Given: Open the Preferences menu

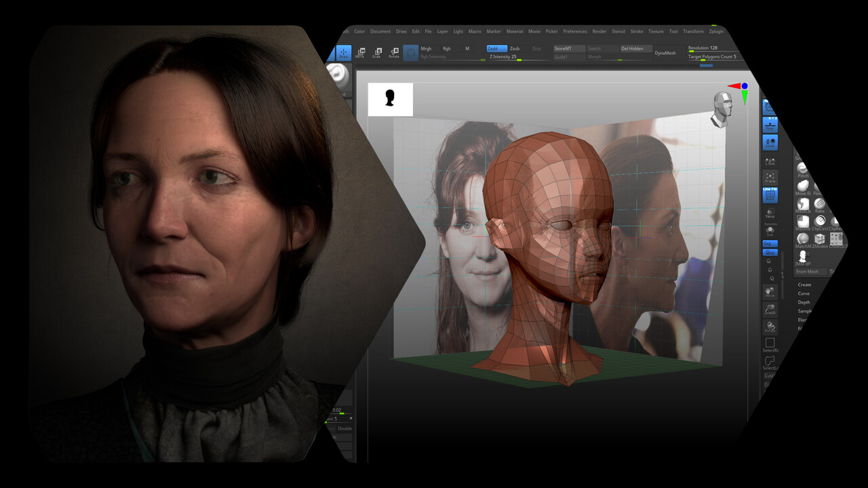Looking at the screenshot, I should tap(574, 31).
